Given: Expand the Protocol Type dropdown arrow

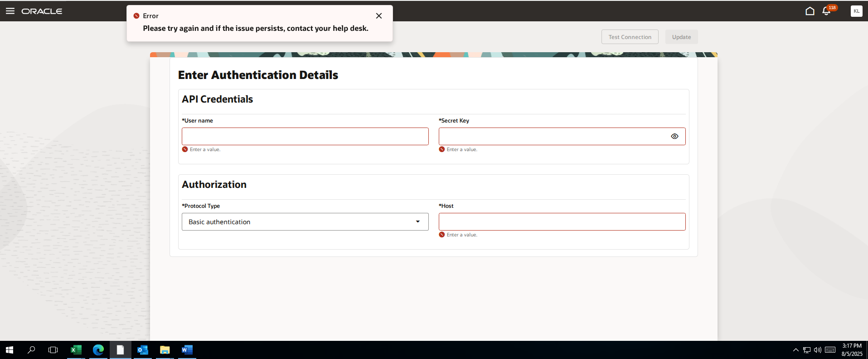Looking at the screenshot, I should (418, 221).
